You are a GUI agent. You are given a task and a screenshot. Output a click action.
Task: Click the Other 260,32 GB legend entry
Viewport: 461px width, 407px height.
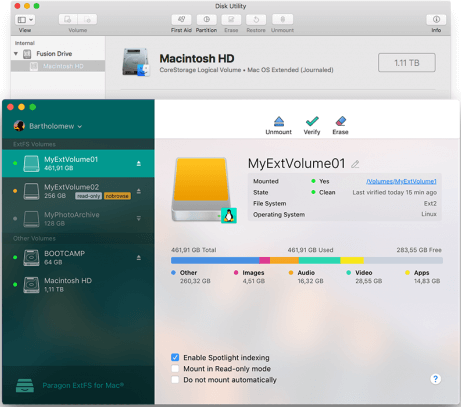pyautogui.click(x=191, y=277)
